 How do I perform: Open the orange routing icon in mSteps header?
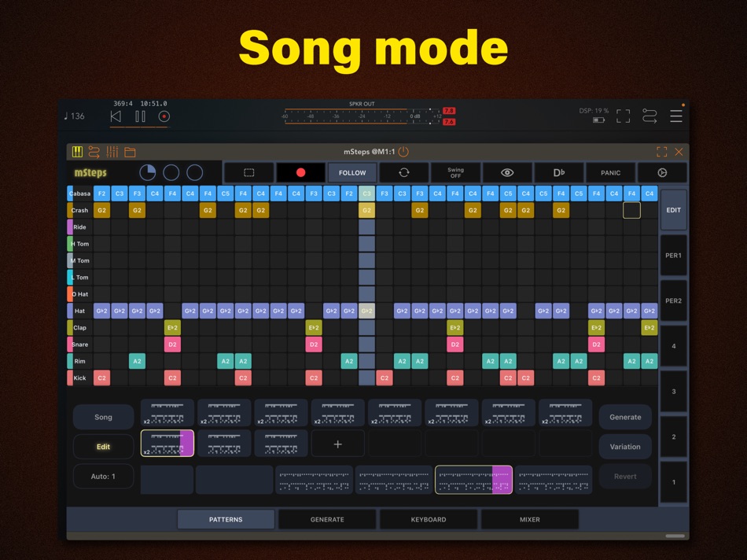[x=94, y=152]
